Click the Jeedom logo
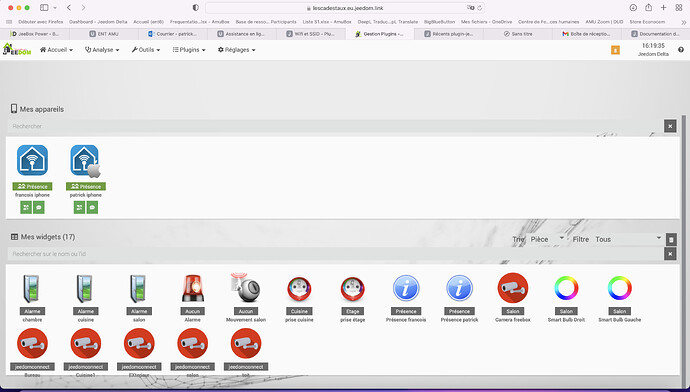Image resolution: width=690 pixels, height=392 pixels. click(x=17, y=49)
